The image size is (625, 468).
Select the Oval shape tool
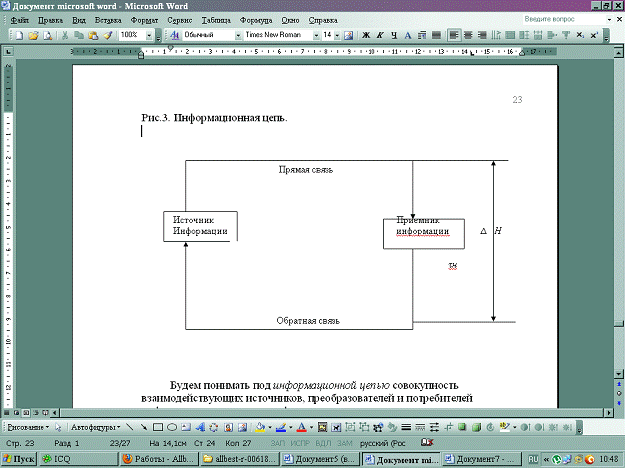[x=171, y=425]
